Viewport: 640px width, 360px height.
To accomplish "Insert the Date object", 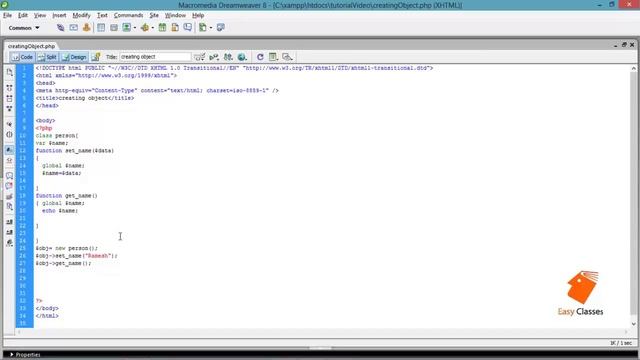I will (x=162, y=28).
